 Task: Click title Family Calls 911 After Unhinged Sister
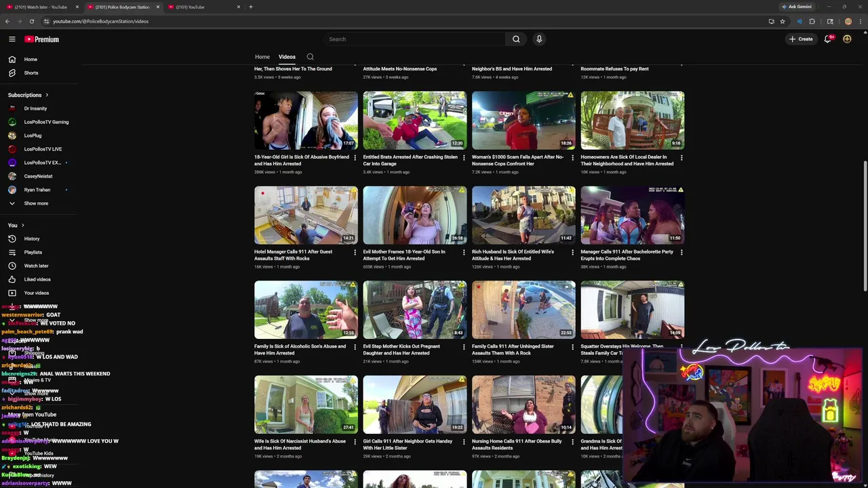513,350
